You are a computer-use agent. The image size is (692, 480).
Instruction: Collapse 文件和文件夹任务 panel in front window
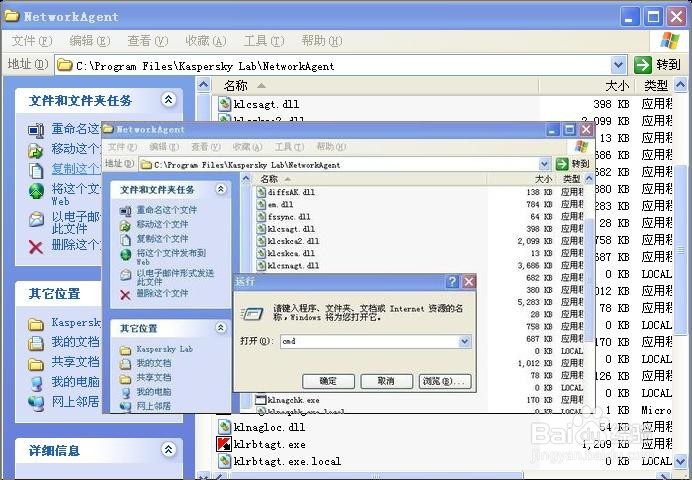221,189
